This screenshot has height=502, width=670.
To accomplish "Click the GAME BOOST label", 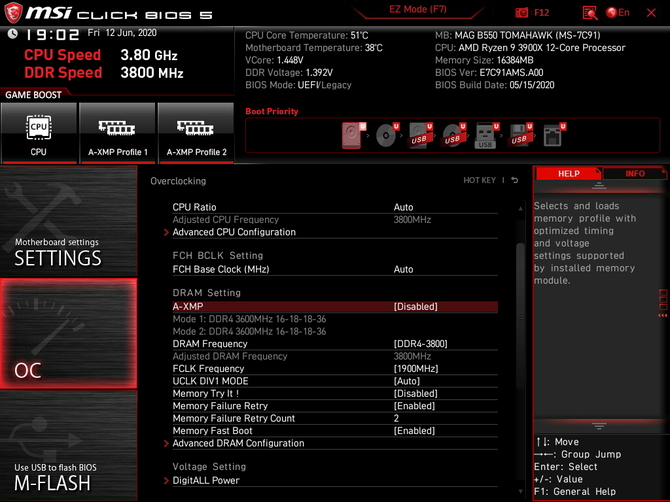I will click(33, 95).
